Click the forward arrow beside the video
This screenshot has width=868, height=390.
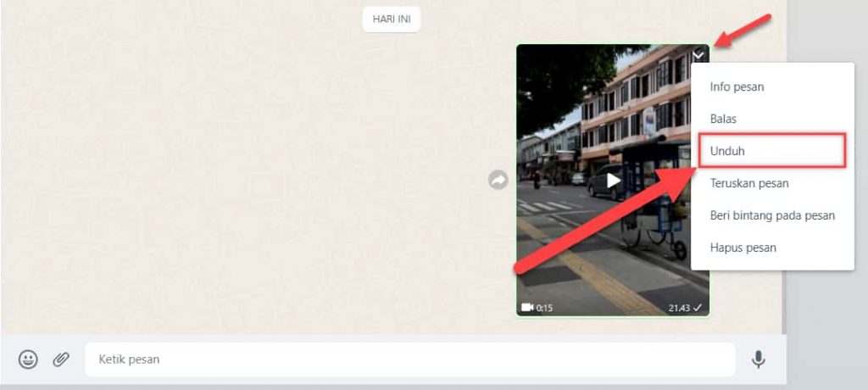[x=498, y=180]
